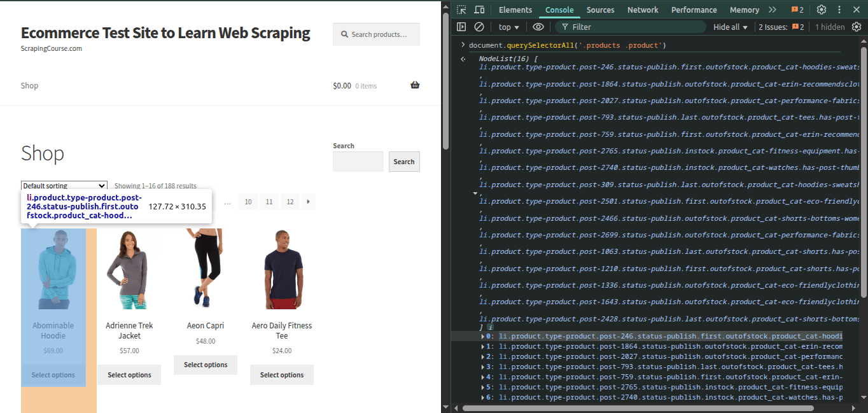The image size is (868, 413).
Task: Open the Shop navigation link
Action: [x=29, y=86]
